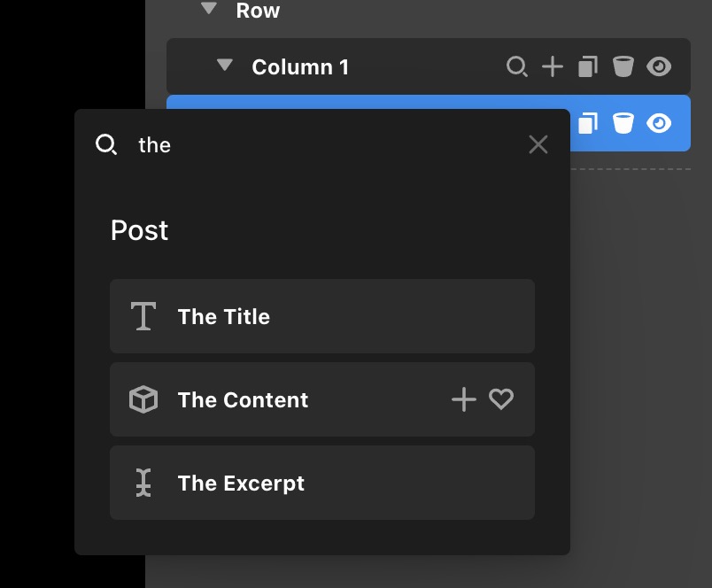Select The Excerpt element
712x588 pixels.
(322, 483)
